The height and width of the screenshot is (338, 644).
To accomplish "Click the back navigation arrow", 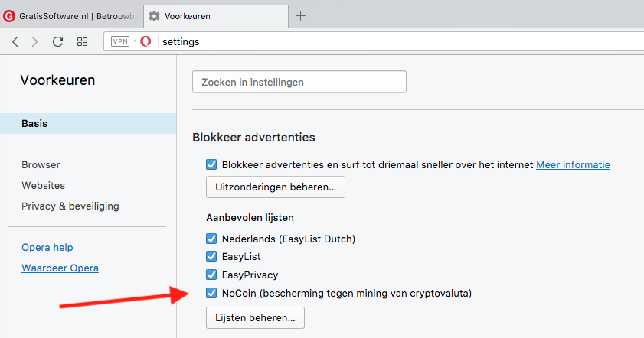I will pos(15,42).
